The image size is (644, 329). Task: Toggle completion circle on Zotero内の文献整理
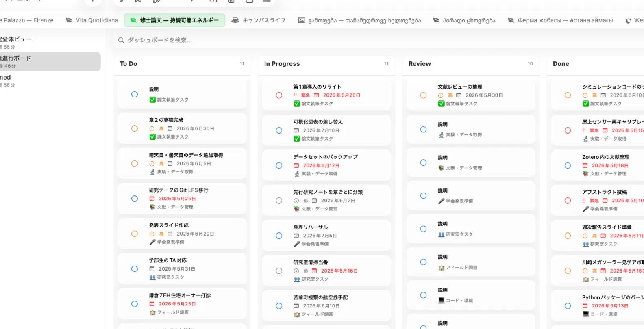click(x=568, y=166)
